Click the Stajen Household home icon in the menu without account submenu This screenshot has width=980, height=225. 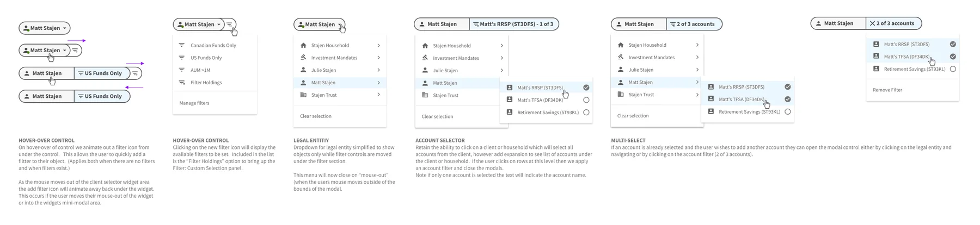[303, 46]
